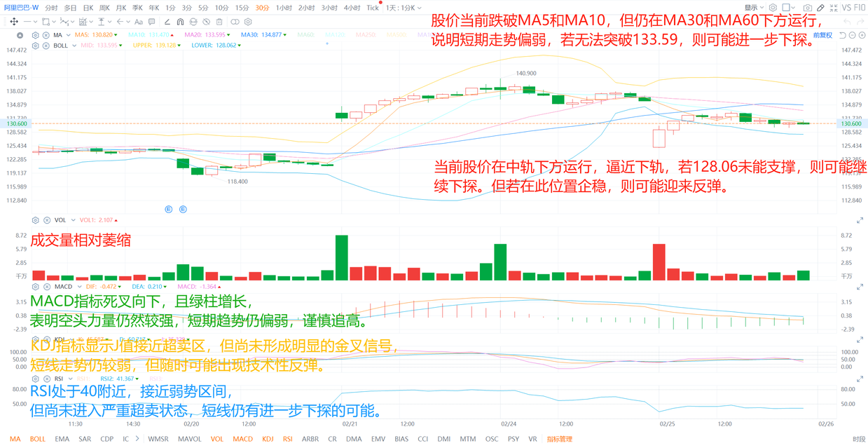Zoom out chart with minus icon
The width and height of the screenshot is (868, 448).
pos(853,35)
